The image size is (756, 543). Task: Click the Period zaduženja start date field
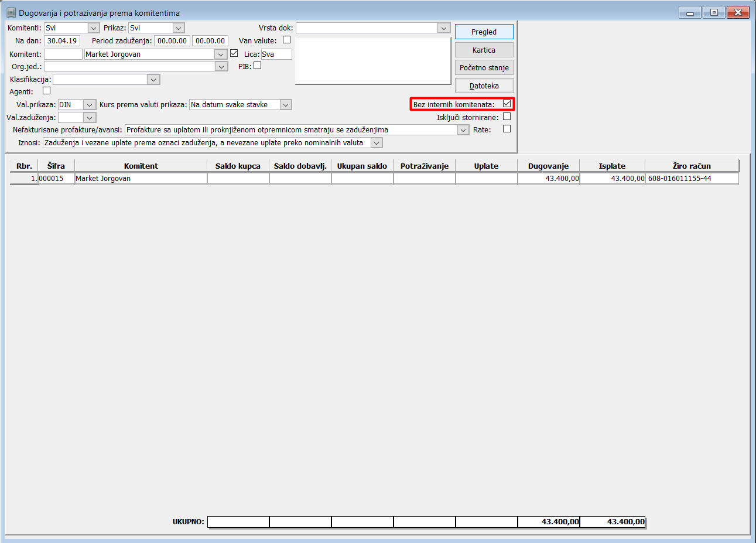click(x=172, y=40)
